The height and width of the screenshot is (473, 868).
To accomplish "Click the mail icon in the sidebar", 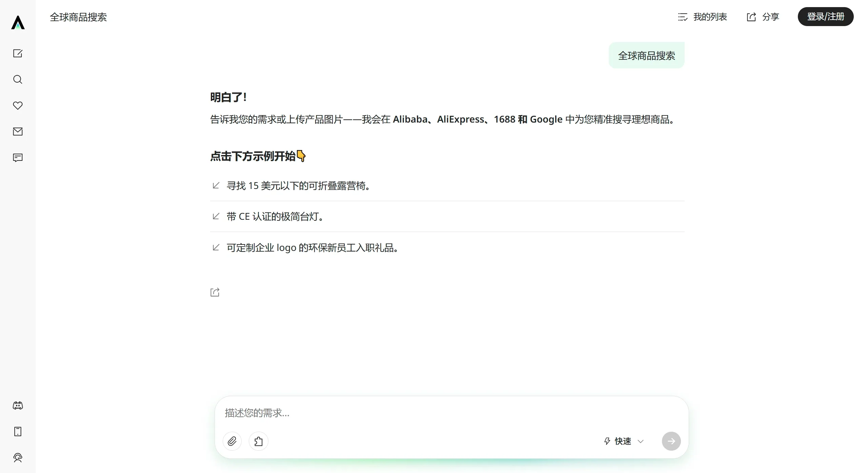I will point(18,132).
